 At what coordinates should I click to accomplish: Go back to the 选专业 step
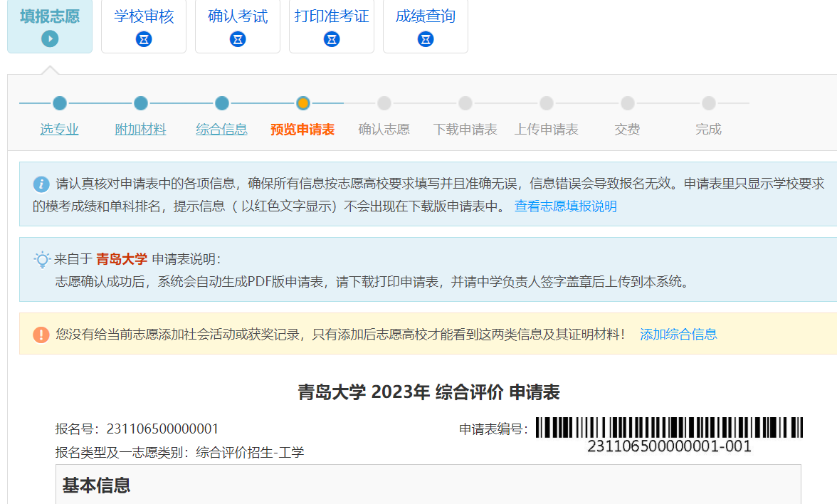(x=59, y=130)
